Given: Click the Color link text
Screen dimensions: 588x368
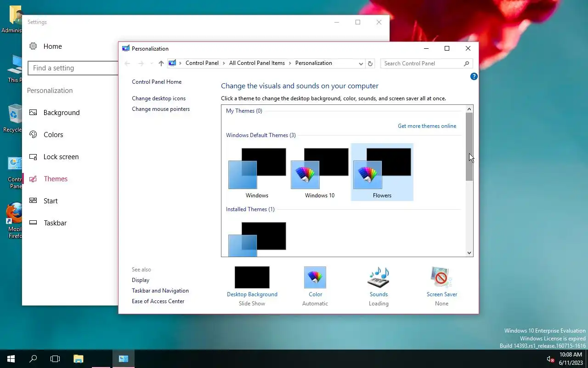Looking at the screenshot, I should pos(316,294).
